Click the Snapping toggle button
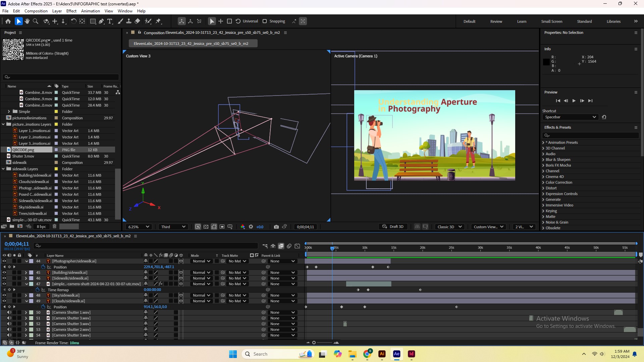The image size is (644, 362). (265, 21)
